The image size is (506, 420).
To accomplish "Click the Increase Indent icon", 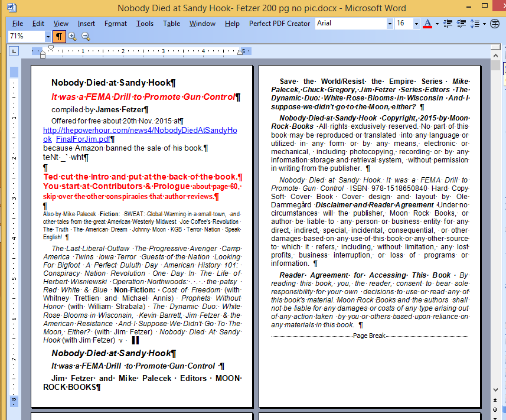I will (x=462, y=24).
